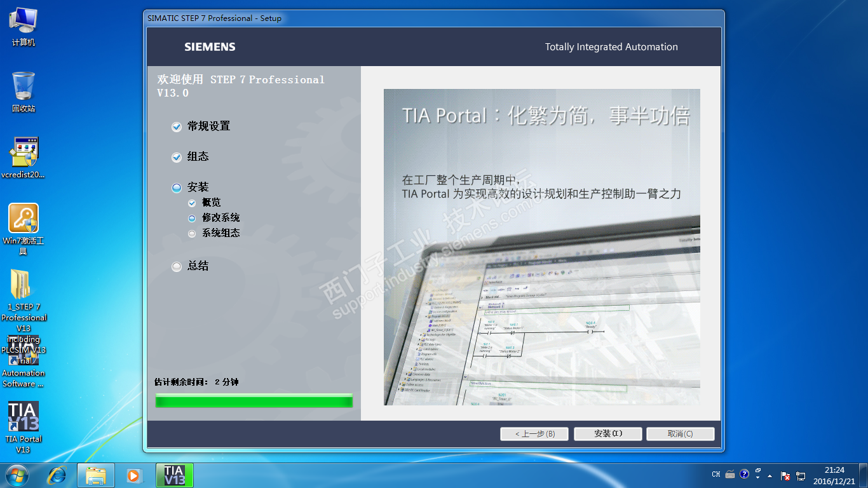Click the 修改系统 sub-step label
868x488 pixels.
click(x=220, y=218)
